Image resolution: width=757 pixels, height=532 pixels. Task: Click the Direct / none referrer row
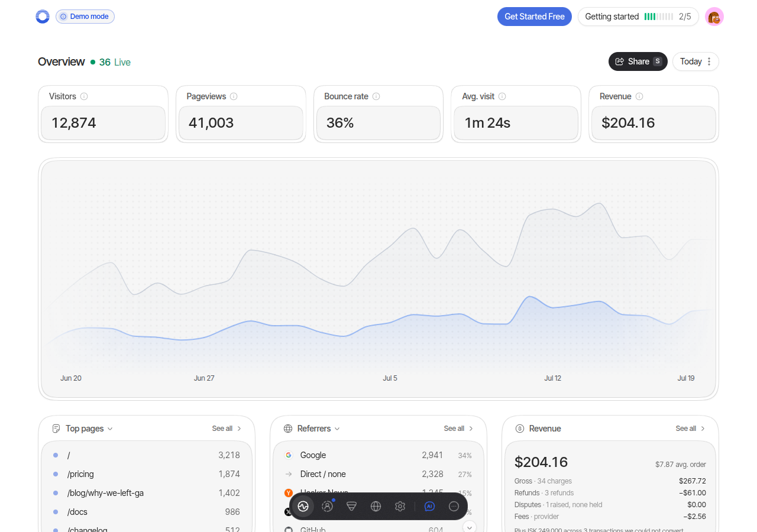click(x=378, y=474)
